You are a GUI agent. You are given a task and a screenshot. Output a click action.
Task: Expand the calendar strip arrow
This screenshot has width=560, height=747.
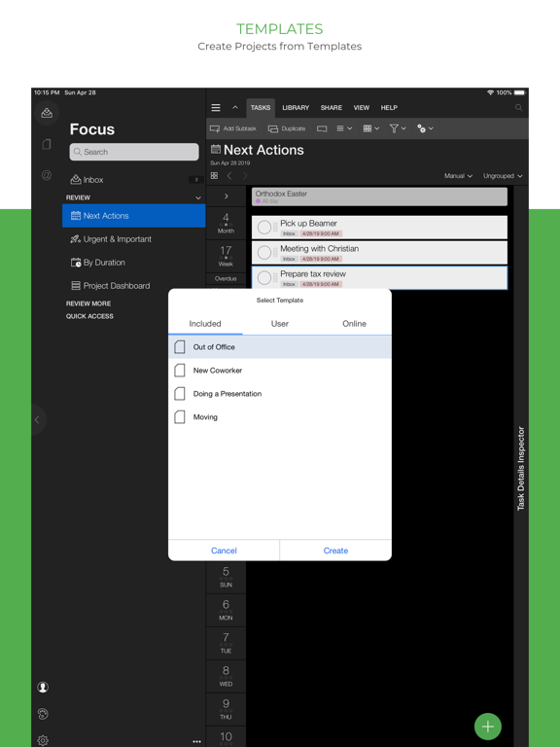click(227, 196)
